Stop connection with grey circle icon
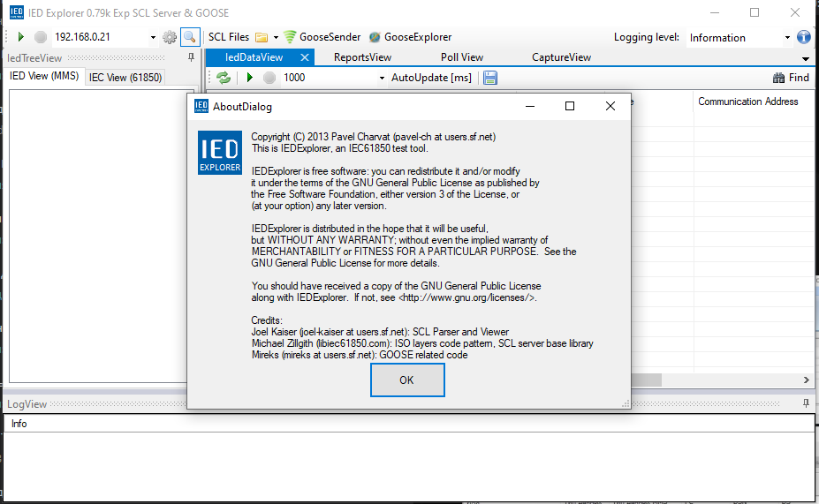This screenshot has height=504, width=819. tap(41, 37)
